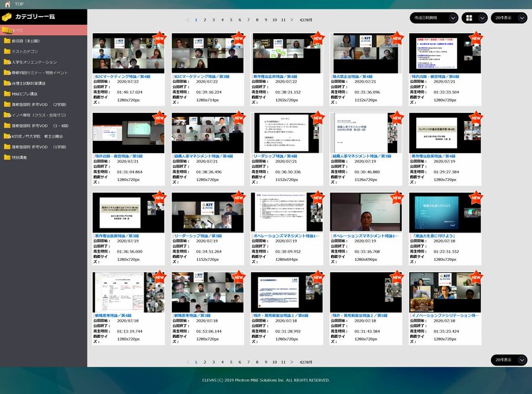
Task: Open the 作成日時降順 sort order dropdown
Action: (x=434, y=18)
